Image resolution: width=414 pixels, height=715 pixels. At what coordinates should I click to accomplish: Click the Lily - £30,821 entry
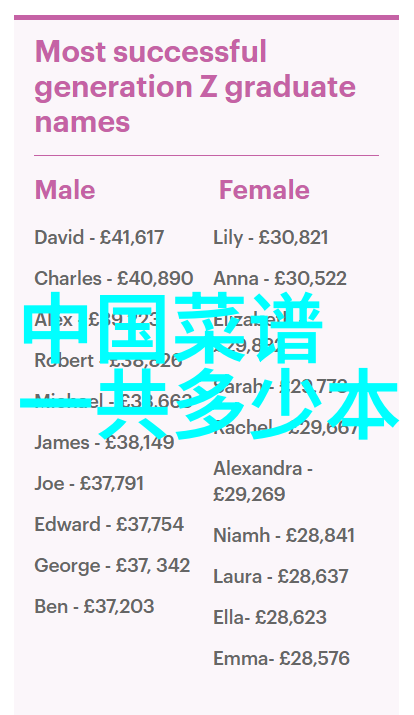point(270,238)
